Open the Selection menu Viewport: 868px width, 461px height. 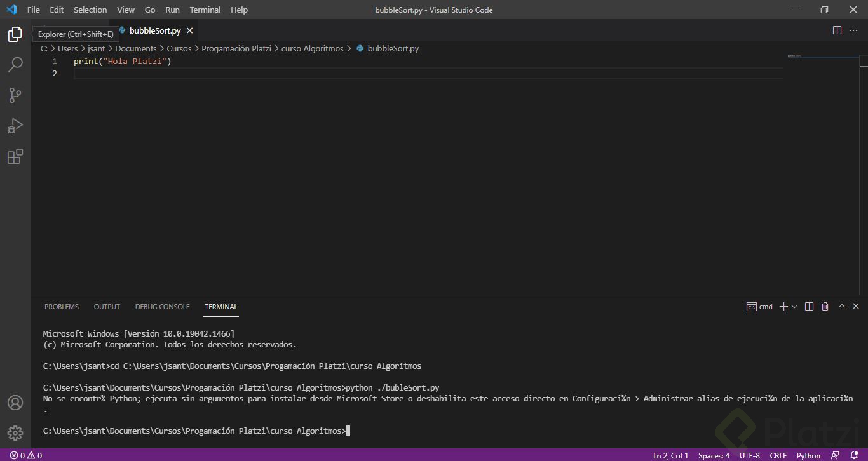(90, 10)
